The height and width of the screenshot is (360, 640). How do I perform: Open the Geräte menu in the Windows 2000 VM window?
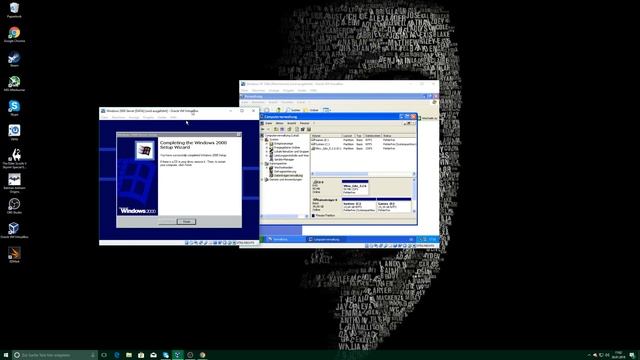[x=162, y=117]
